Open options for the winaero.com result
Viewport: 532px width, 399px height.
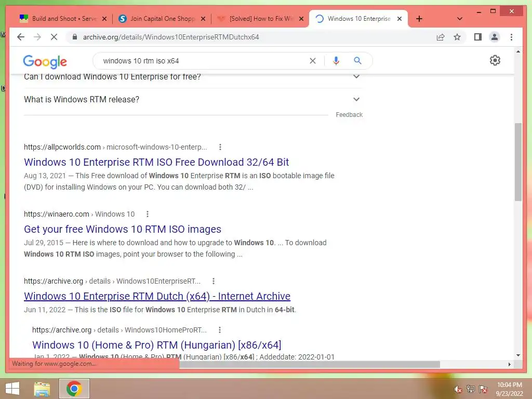(x=147, y=214)
